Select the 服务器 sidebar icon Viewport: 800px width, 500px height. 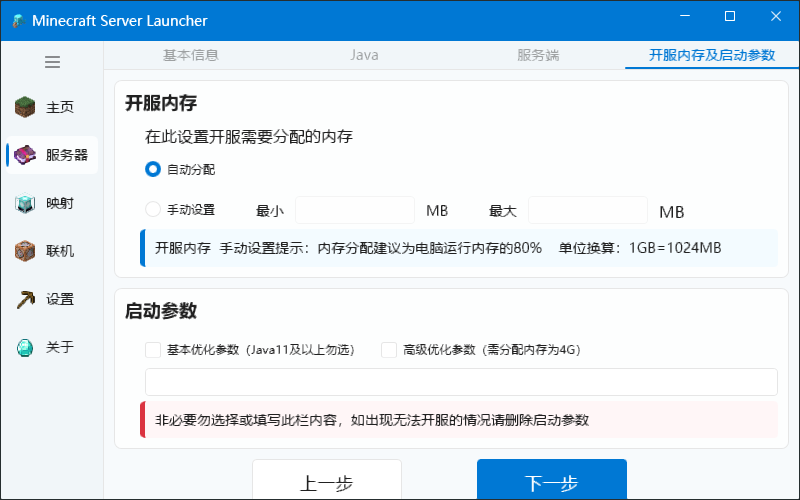click(x=25, y=155)
